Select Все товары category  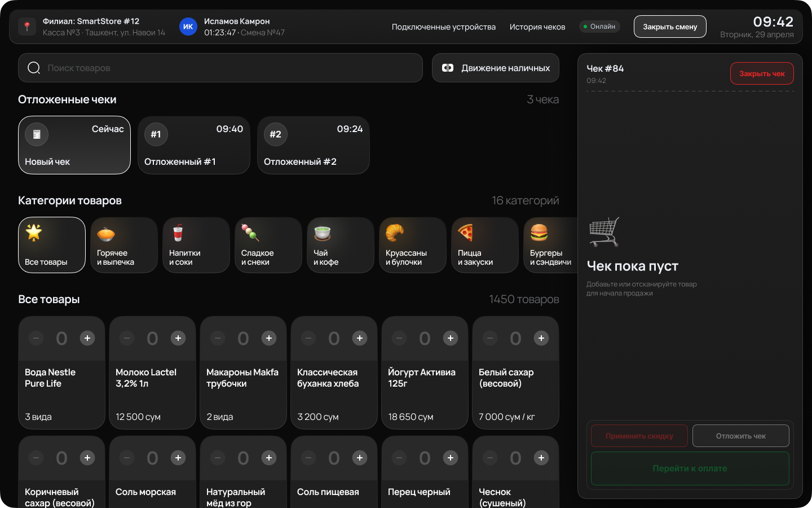[52, 245]
